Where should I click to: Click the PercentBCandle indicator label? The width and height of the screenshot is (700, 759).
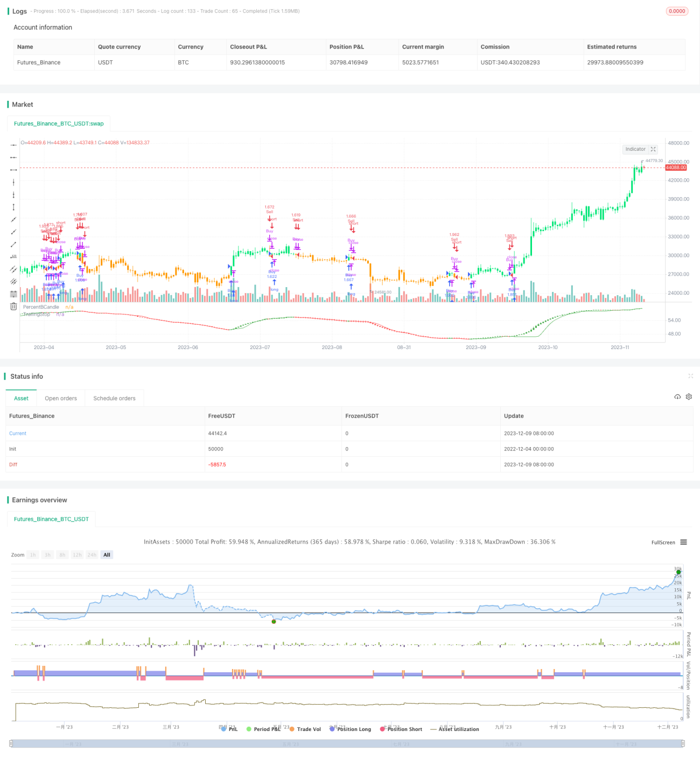tap(41, 307)
